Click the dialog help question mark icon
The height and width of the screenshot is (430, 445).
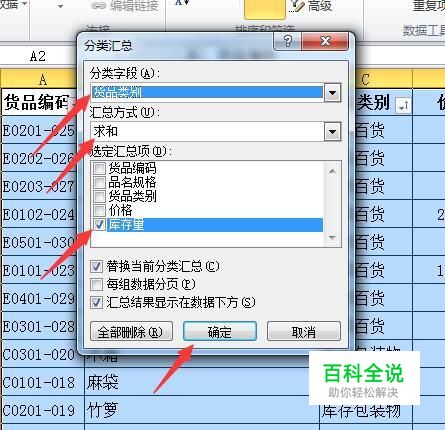(x=288, y=41)
